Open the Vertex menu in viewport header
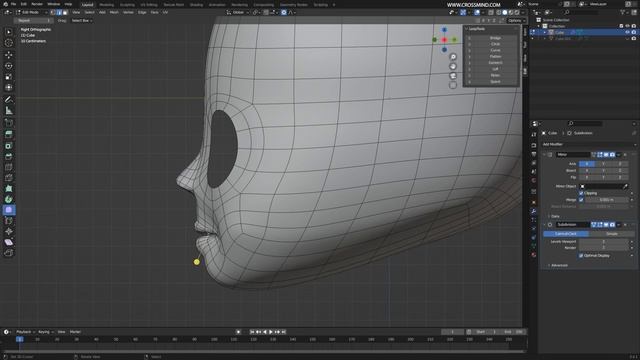 point(128,13)
